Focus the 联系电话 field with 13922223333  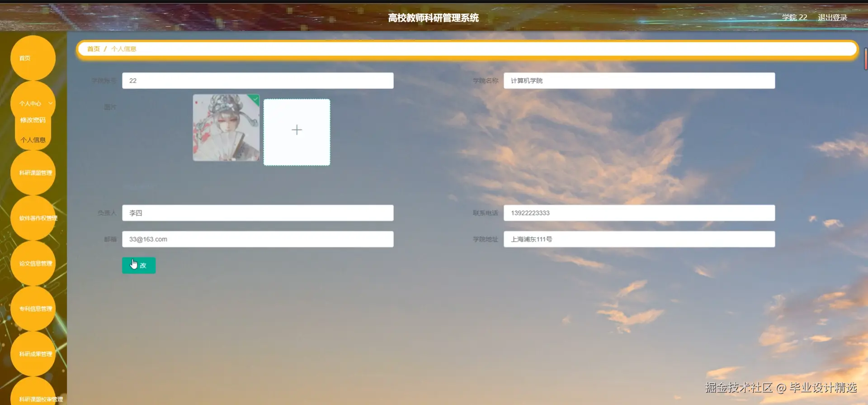(639, 213)
